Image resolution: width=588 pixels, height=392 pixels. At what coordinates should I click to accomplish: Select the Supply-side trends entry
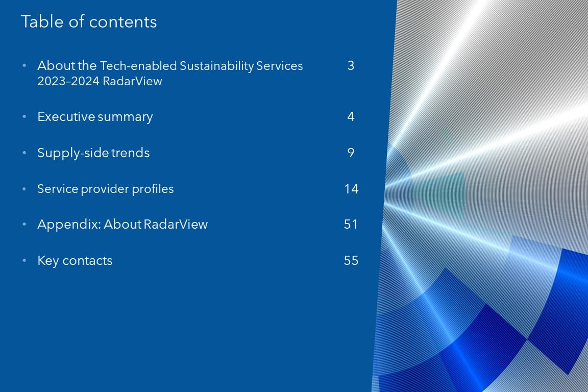(93, 153)
